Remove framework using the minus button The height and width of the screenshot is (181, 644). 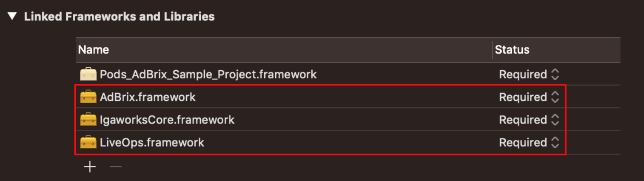click(116, 167)
